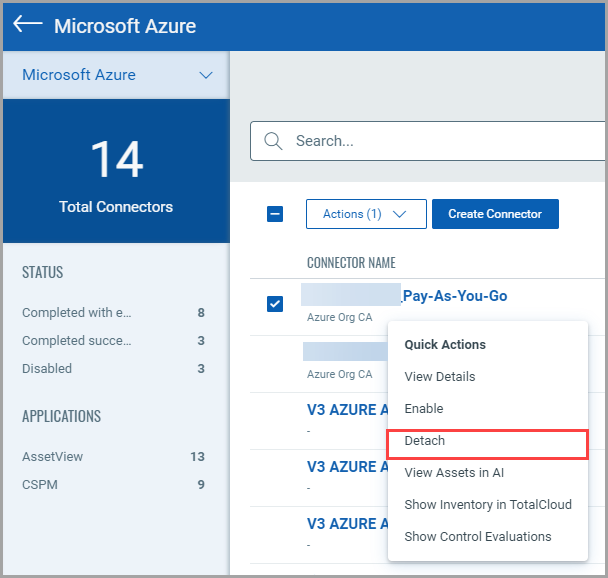Open the Pay-As-You-Go connector link
This screenshot has height=578, width=608.
pyautogui.click(x=455, y=295)
